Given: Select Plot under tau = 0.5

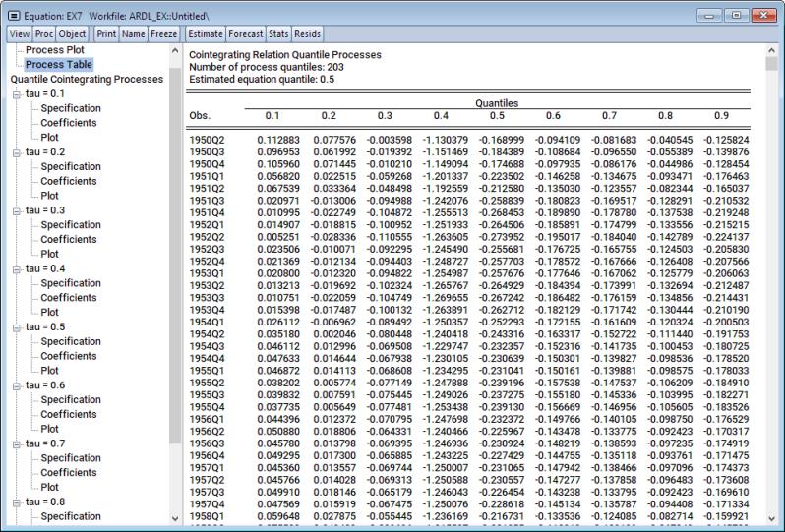Looking at the screenshot, I should click(x=50, y=371).
